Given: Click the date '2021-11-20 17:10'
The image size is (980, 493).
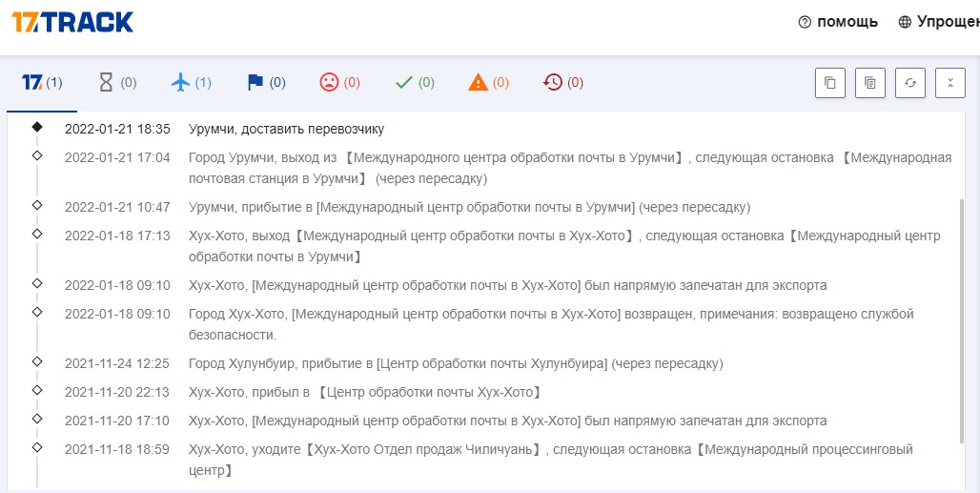Looking at the screenshot, I should tap(117, 421).
